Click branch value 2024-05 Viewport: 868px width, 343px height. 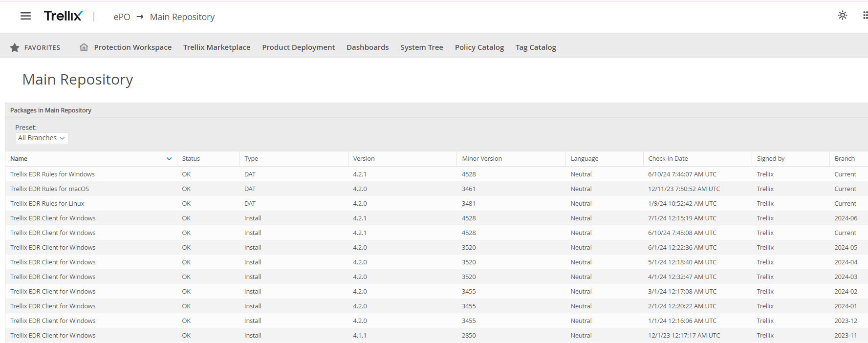coord(846,247)
